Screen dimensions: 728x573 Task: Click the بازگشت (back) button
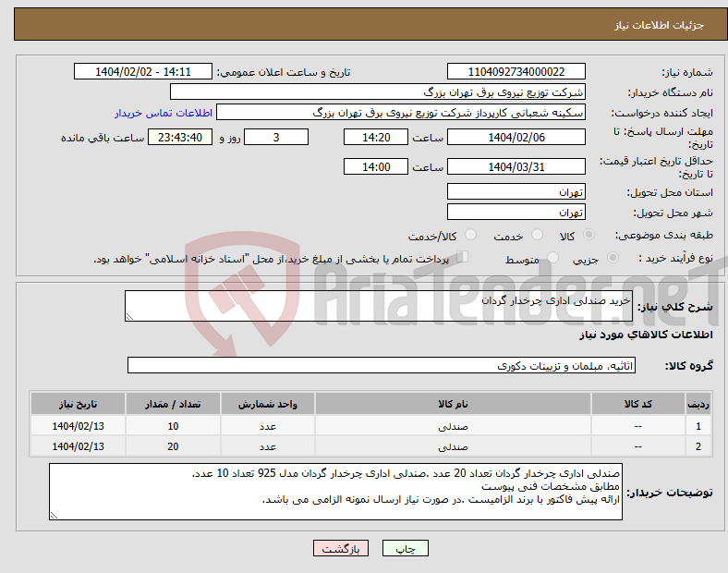[x=341, y=548]
